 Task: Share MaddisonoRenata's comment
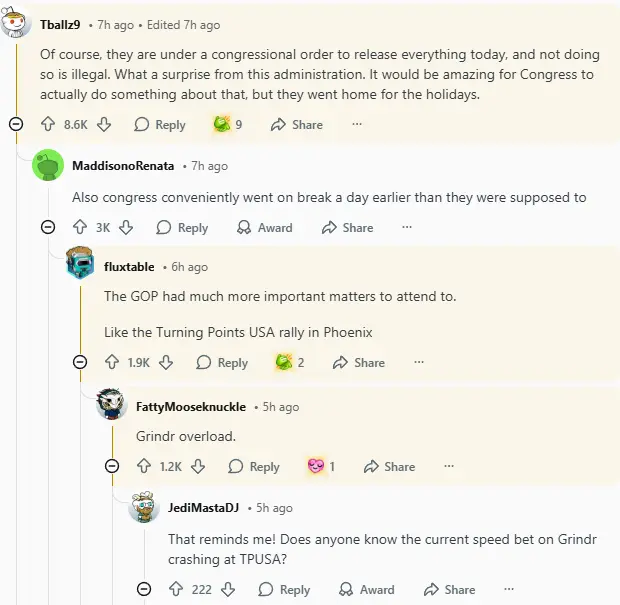(347, 227)
